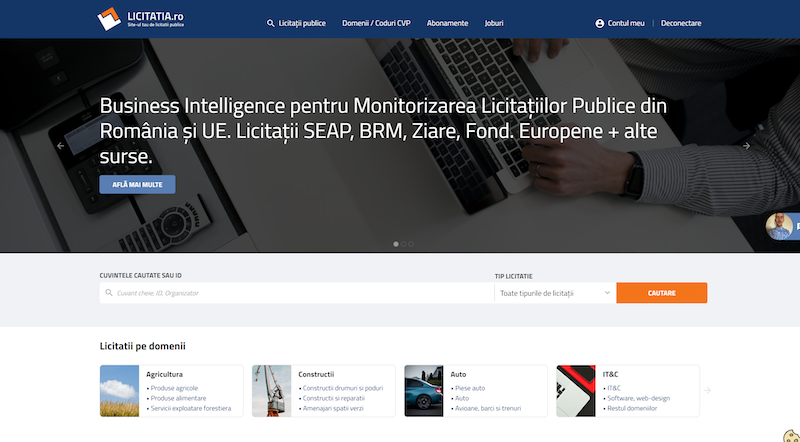This screenshot has width=800, height=442.
Task: Focus the keyword search input field
Action: click(x=297, y=293)
